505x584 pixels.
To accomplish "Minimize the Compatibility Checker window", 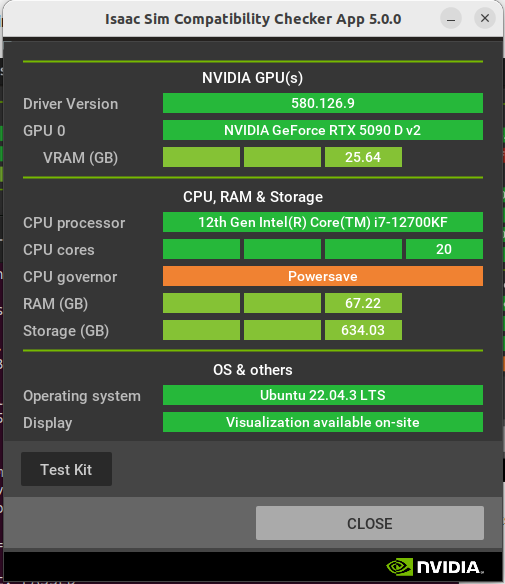I will [451, 18].
